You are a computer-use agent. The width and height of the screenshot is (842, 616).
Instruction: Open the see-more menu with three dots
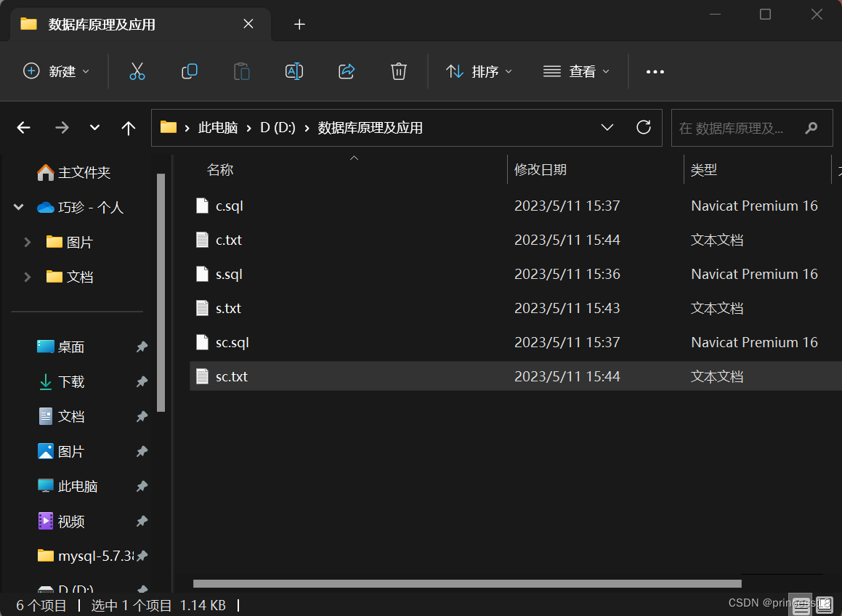[655, 71]
